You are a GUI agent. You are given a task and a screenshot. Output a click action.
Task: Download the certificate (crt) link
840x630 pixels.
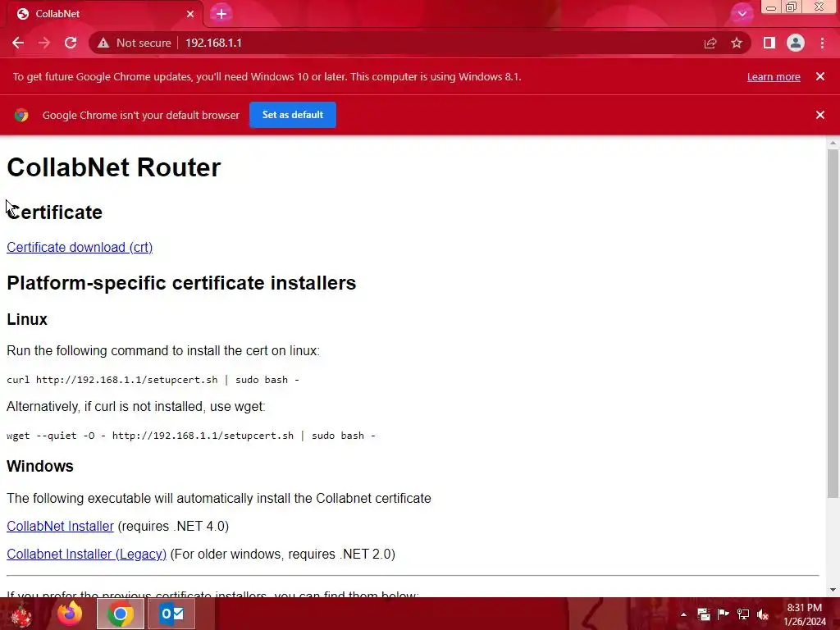tap(80, 247)
